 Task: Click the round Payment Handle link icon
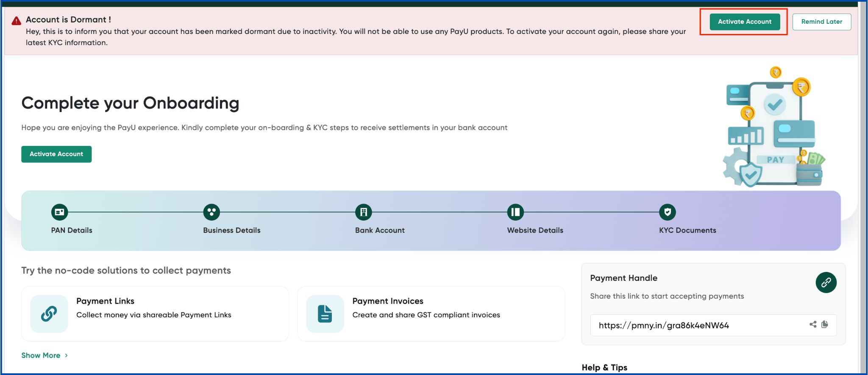click(826, 283)
